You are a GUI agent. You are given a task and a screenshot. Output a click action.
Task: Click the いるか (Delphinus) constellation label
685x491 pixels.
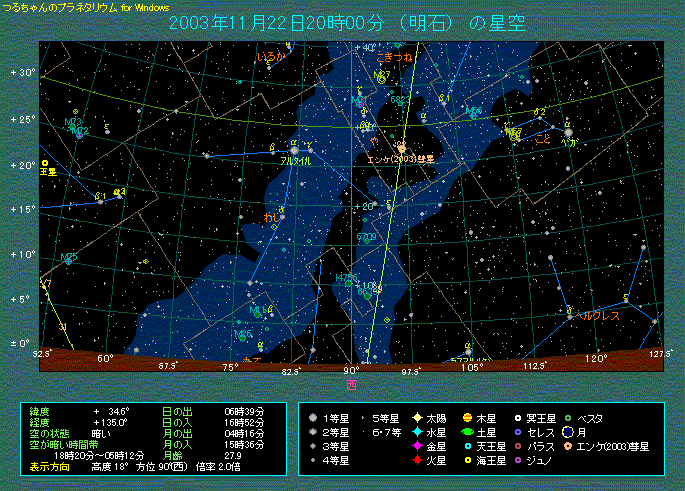click(270, 58)
